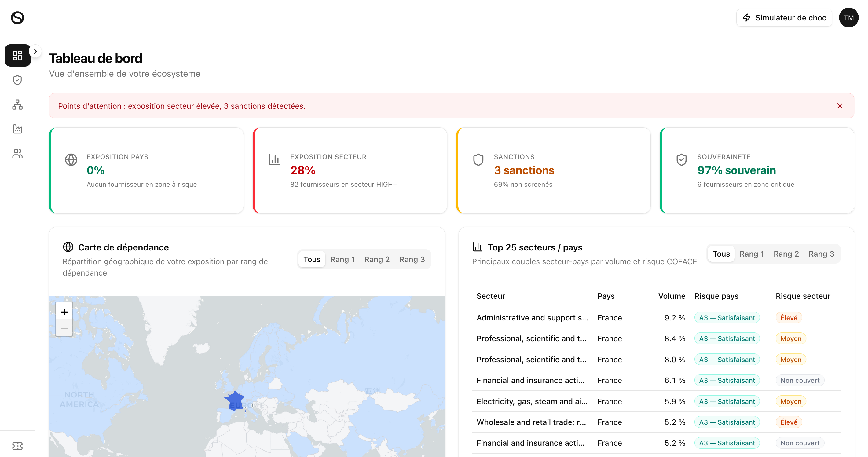Viewport: 868px width, 457px height.
Task: Launch the Simulateur de choc
Action: tap(784, 17)
